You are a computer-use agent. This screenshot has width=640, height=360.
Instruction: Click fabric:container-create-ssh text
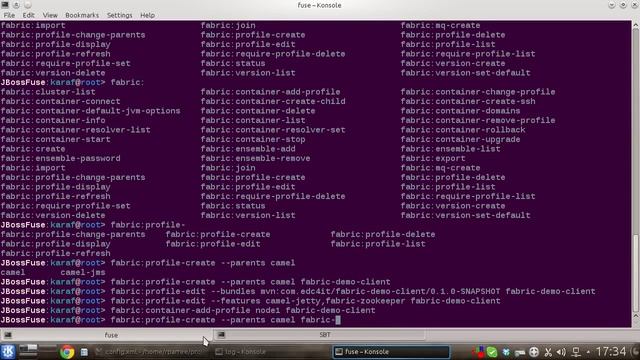click(x=468, y=102)
